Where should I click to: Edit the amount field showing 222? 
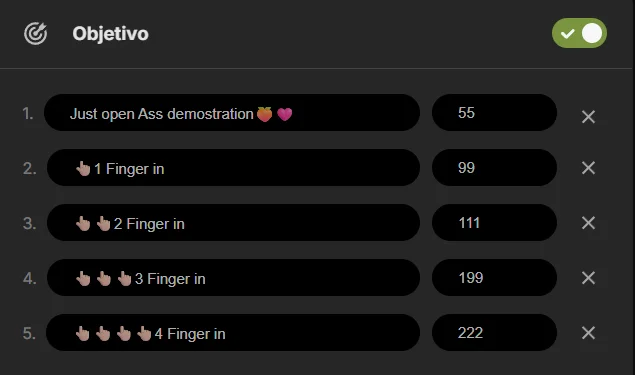pyautogui.click(x=494, y=332)
